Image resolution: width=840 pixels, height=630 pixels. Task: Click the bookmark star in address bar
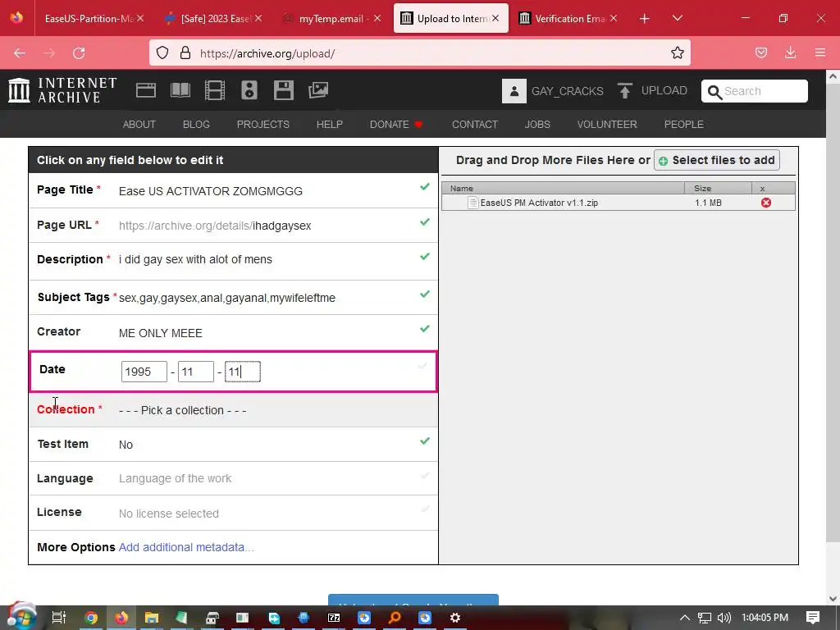pos(677,53)
